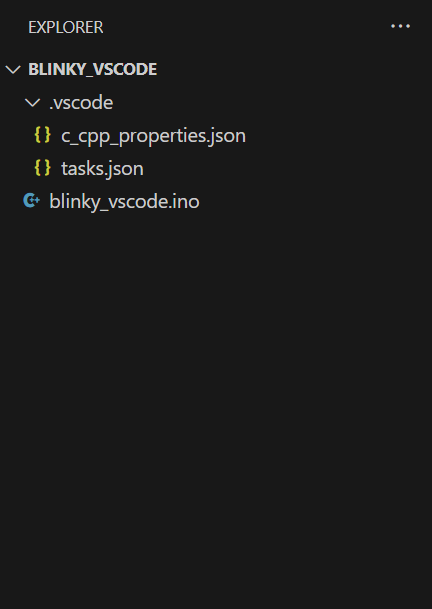
Task: Fold the .vscode directory node
Action: coord(32,103)
